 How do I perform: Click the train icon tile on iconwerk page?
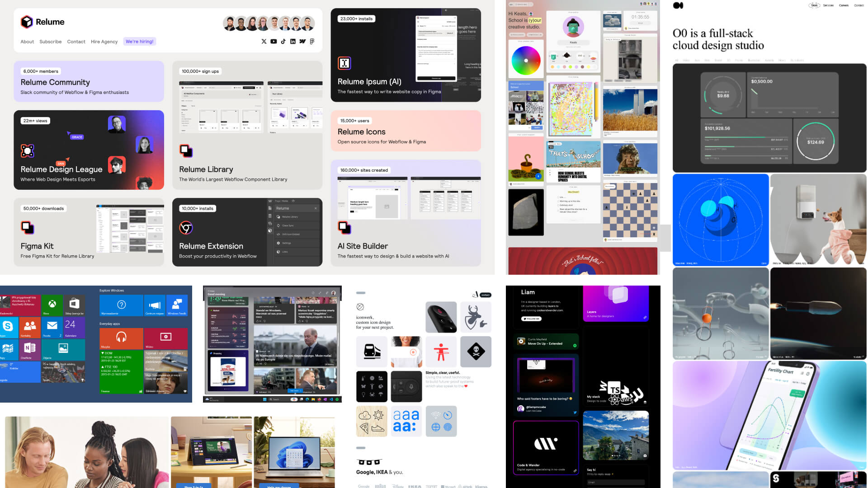click(x=372, y=352)
